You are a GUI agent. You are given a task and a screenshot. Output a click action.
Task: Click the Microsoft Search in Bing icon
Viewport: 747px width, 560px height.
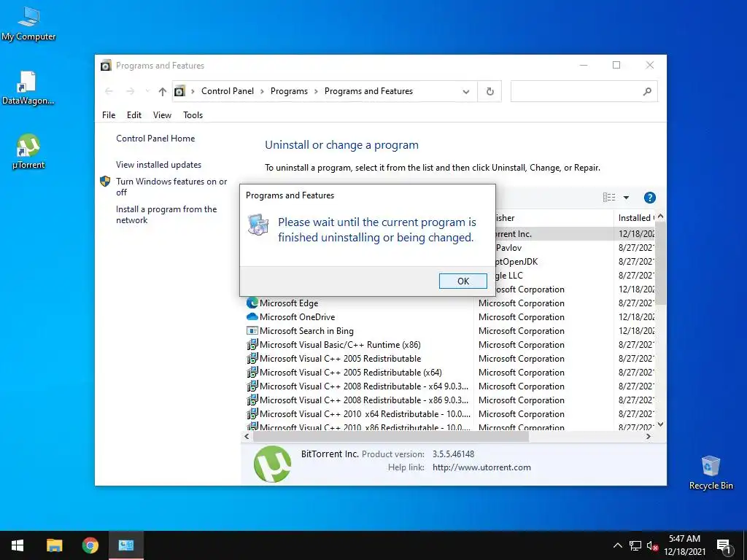[x=252, y=330]
